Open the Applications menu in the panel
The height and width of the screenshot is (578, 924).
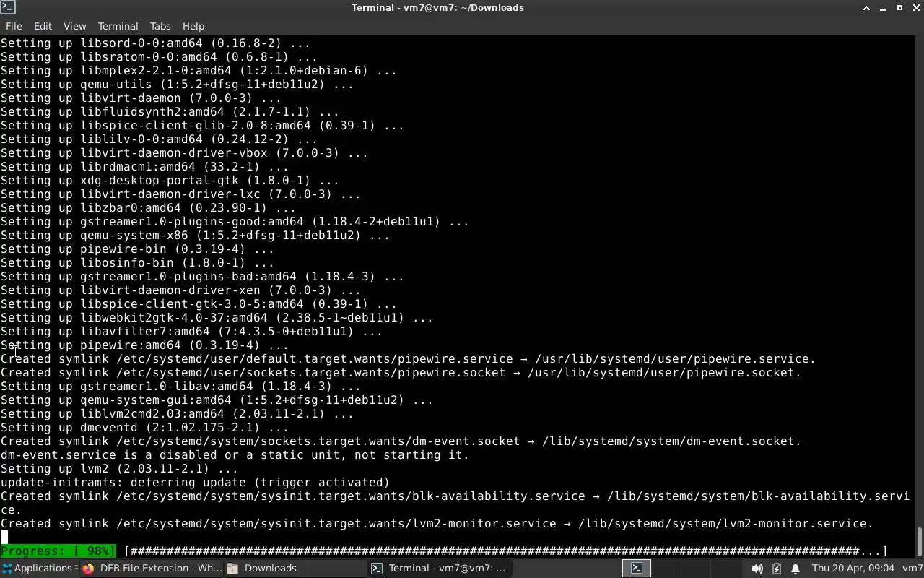tap(38, 568)
